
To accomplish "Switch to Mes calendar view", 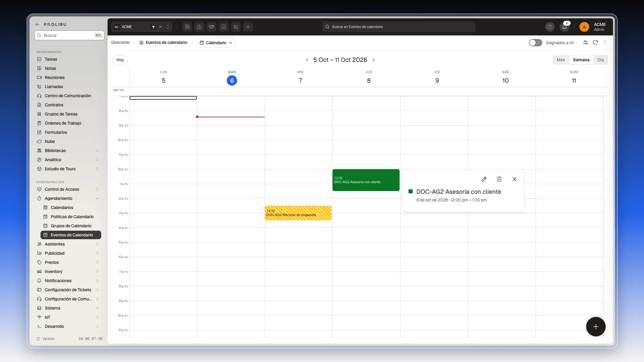I will (x=561, y=60).
